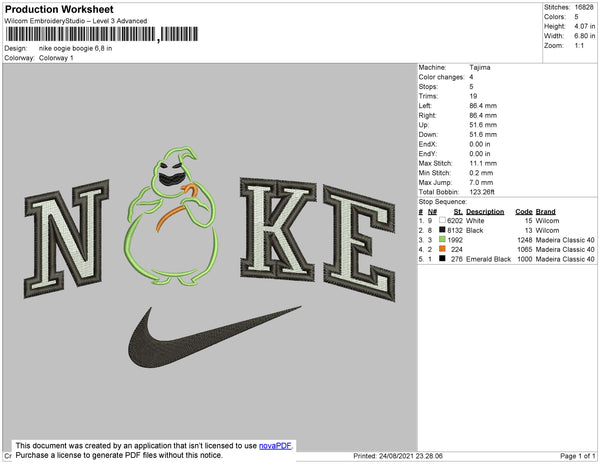Click the Description column header
600x464 pixels.
pos(485,212)
